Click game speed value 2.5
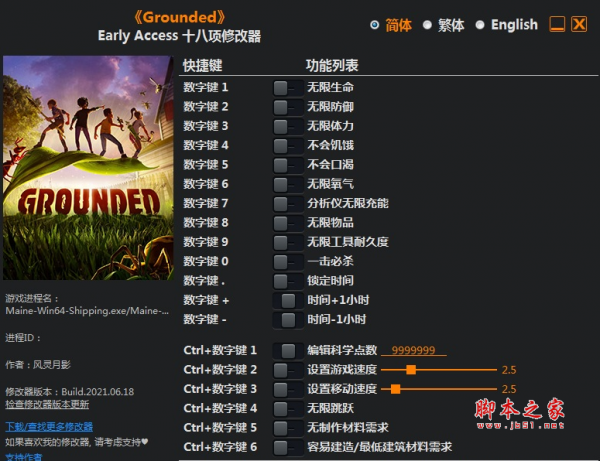600x461 pixels. click(509, 370)
